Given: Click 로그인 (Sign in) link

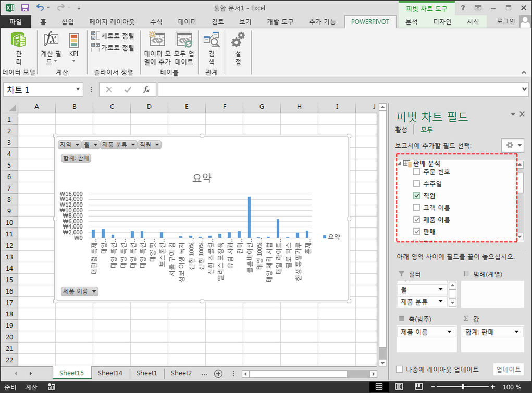Looking at the screenshot, I should (x=505, y=21).
